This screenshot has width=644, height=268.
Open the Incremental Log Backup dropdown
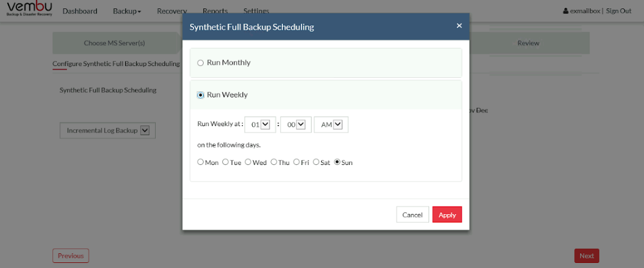point(107,130)
